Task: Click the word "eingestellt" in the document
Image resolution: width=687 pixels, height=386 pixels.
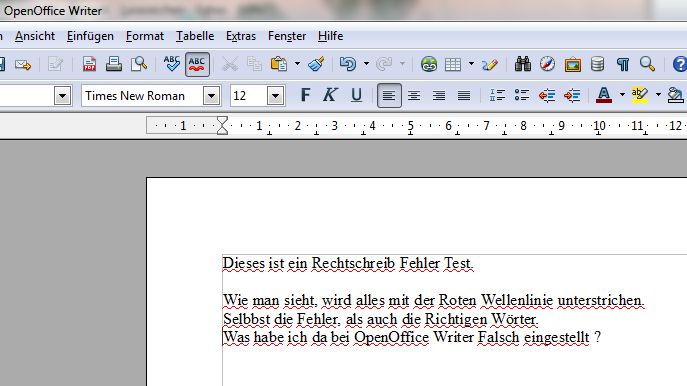Action: [x=556, y=338]
